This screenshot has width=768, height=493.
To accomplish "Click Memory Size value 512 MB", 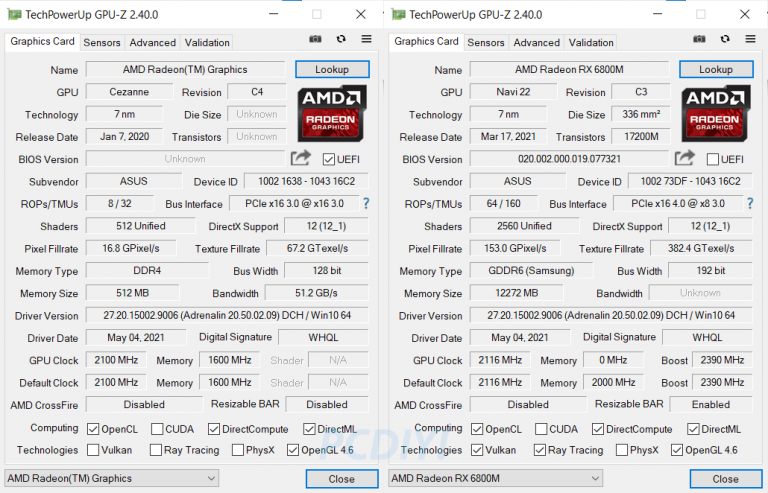I will click(133, 293).
